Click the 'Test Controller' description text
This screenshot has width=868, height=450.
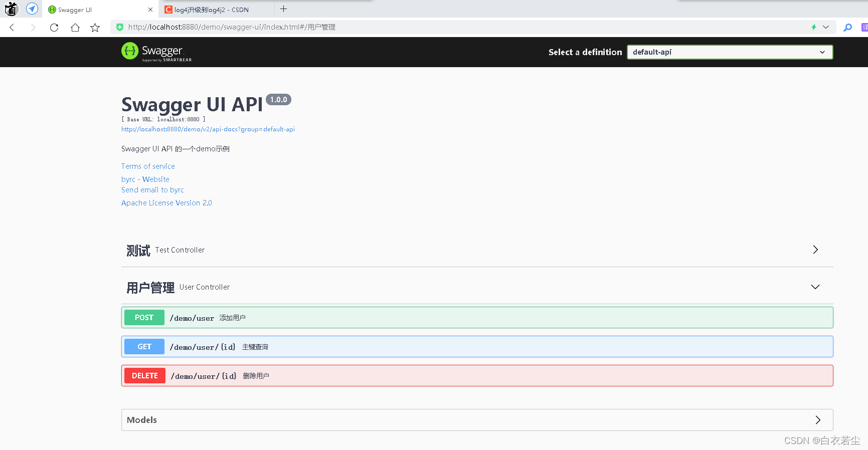180,250
